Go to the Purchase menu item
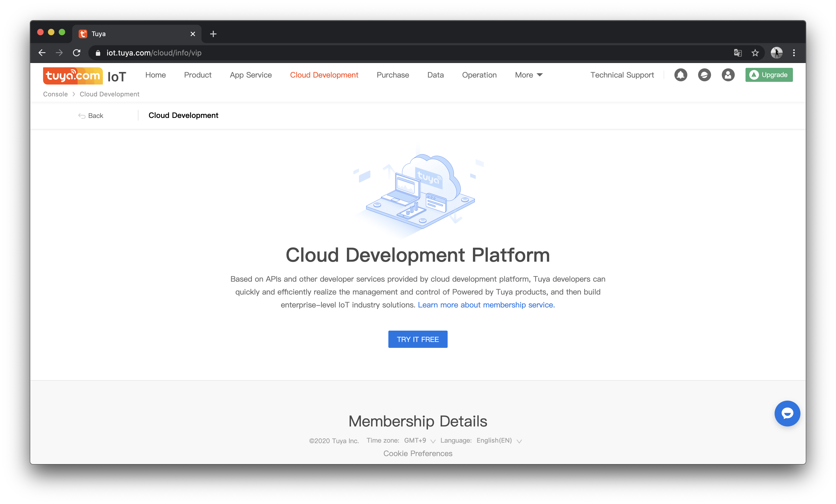This screenshot has height=504, width=836. pyautogui.click(x=393, y=75)
